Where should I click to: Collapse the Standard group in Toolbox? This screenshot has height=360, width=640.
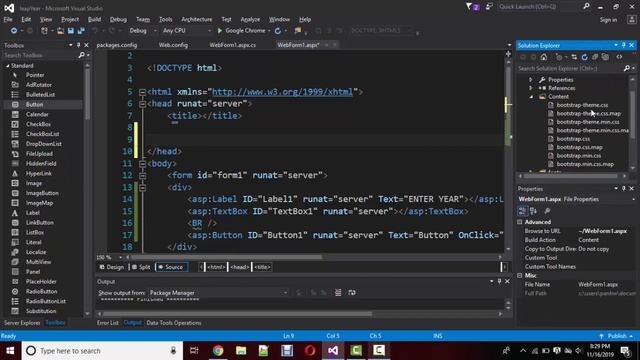[7, 66]
